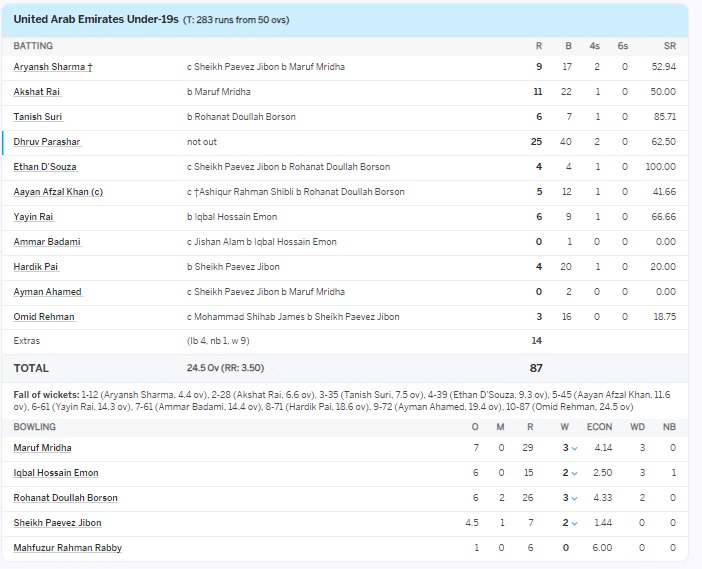Viewport: 702px width, 569px height.
Task: Open Maruf Mridha bowler profile
Action: point(43,448)
